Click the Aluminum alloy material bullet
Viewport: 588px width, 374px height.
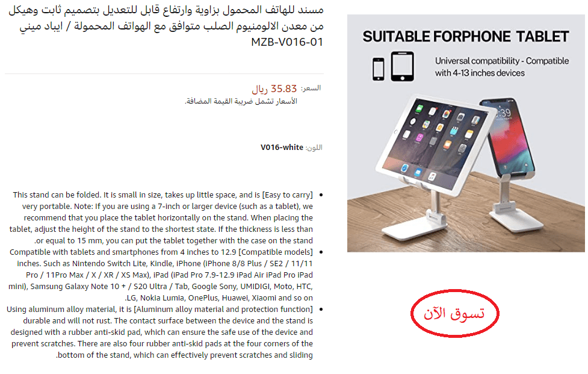pyautogui.click(x=161, y=332)
